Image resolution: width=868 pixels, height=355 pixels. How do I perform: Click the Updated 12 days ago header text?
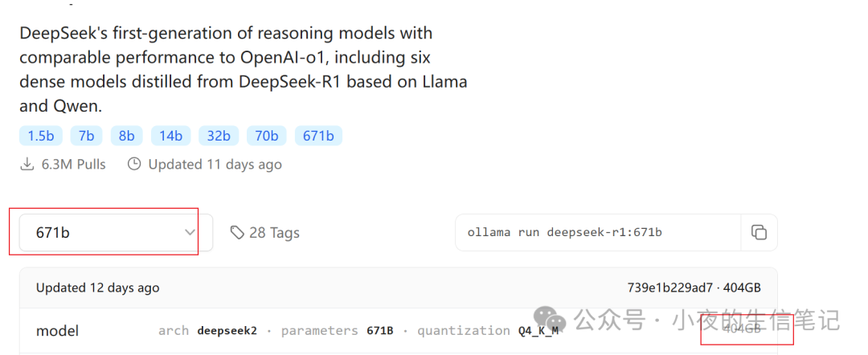coord(97,288)
